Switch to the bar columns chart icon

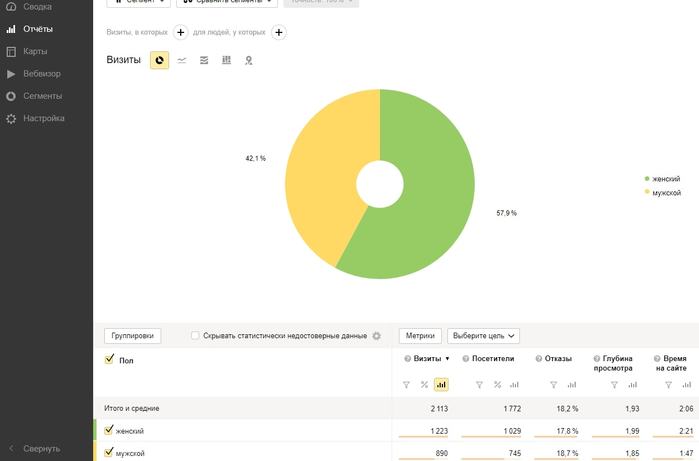(x=226, y=60)
